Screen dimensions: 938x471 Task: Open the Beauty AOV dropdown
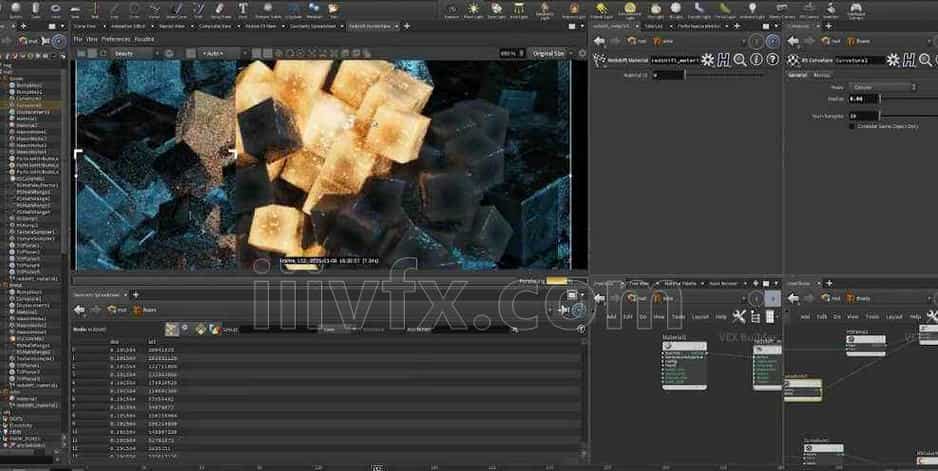pyautogui.click(x=135, y=53)
